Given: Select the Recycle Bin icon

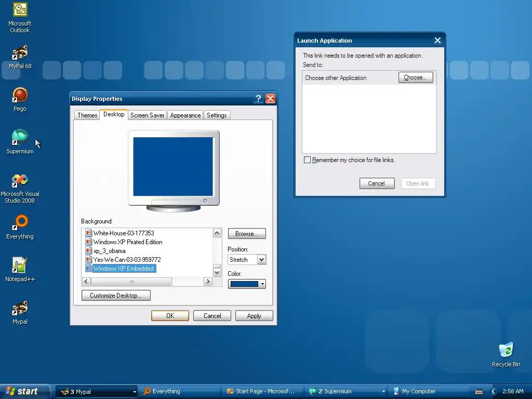Looking at the screenshot, I should click(506, 354).
